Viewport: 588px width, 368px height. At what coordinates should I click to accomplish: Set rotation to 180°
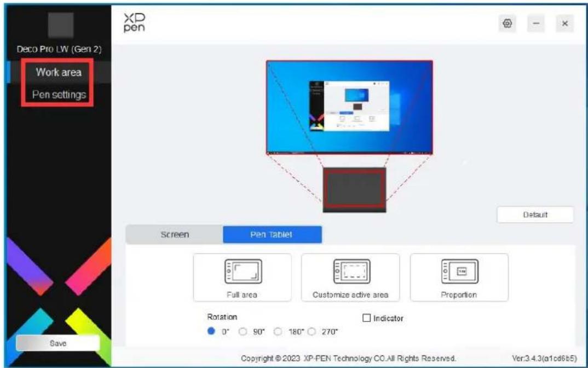[278, 331]
